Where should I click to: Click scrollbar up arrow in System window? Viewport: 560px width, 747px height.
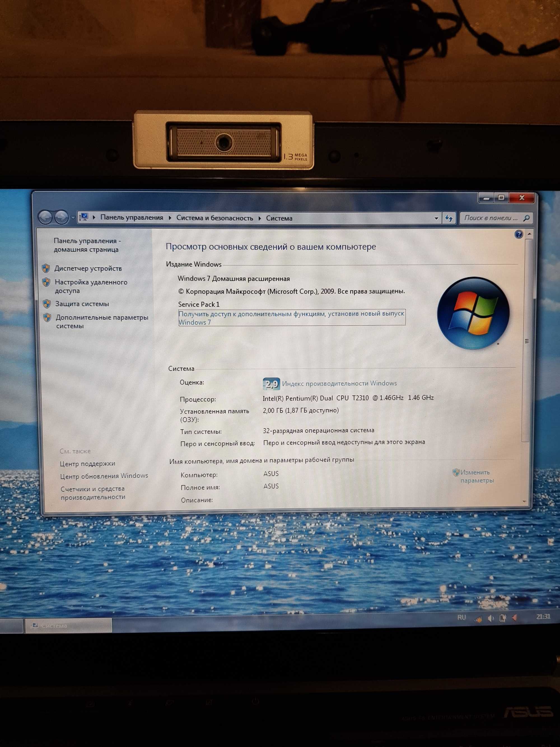(x=529, y=234)
